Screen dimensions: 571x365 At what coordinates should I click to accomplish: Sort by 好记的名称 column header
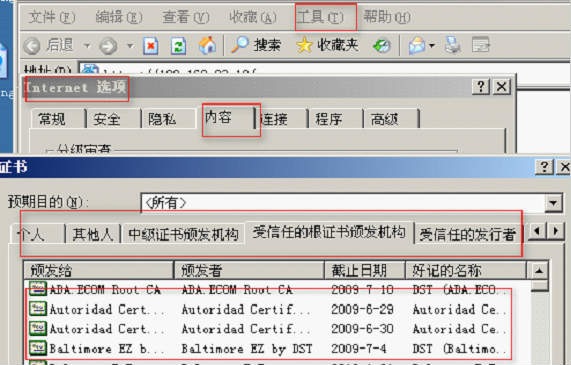pyautogui.click(x=466, y=270)
